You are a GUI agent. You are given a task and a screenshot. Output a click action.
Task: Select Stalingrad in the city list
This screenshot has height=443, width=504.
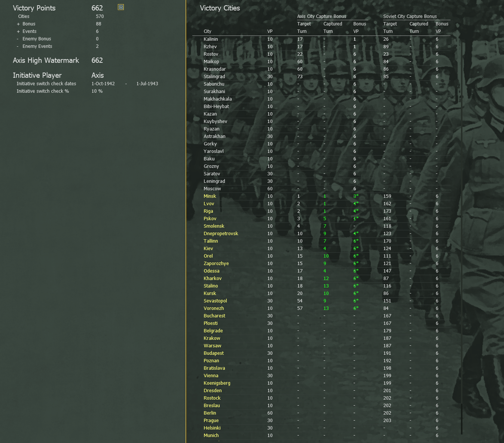click(214, 77)
